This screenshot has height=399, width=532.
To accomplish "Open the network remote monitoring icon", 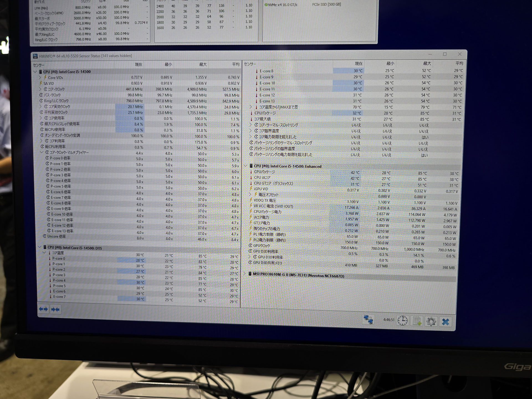I will pos(368,319).
